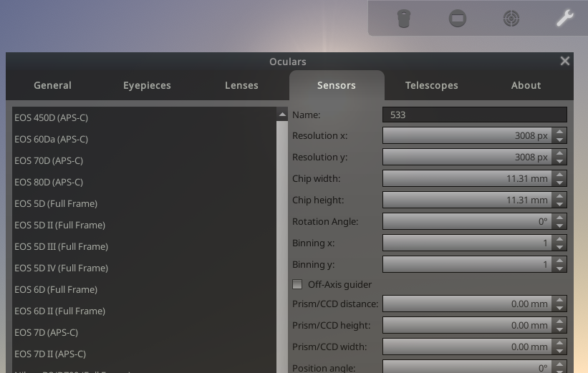Decrease Resolution x value
The height and width of the screenshot is (373, 588).
pyautogui.click(x=559, y=140)
